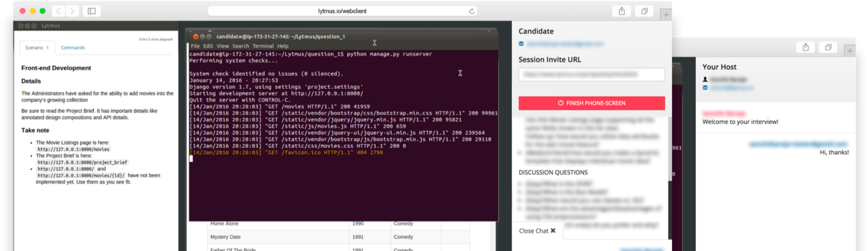Reload the lytmus.io/webclient page
Viewport: 868px width, 251px height.
(472, 11)
